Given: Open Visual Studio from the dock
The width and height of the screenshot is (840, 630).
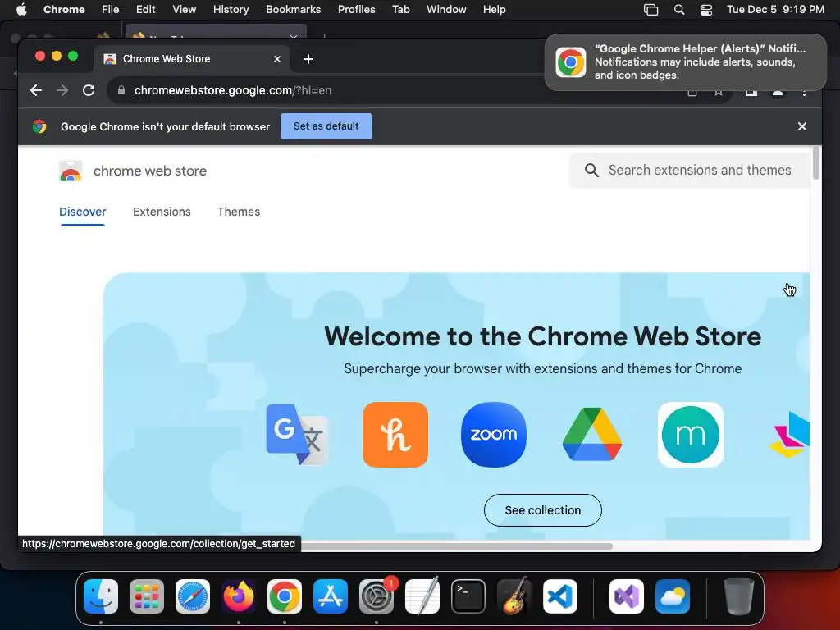Looking at the screenshot, I should (x=626, y=596).
